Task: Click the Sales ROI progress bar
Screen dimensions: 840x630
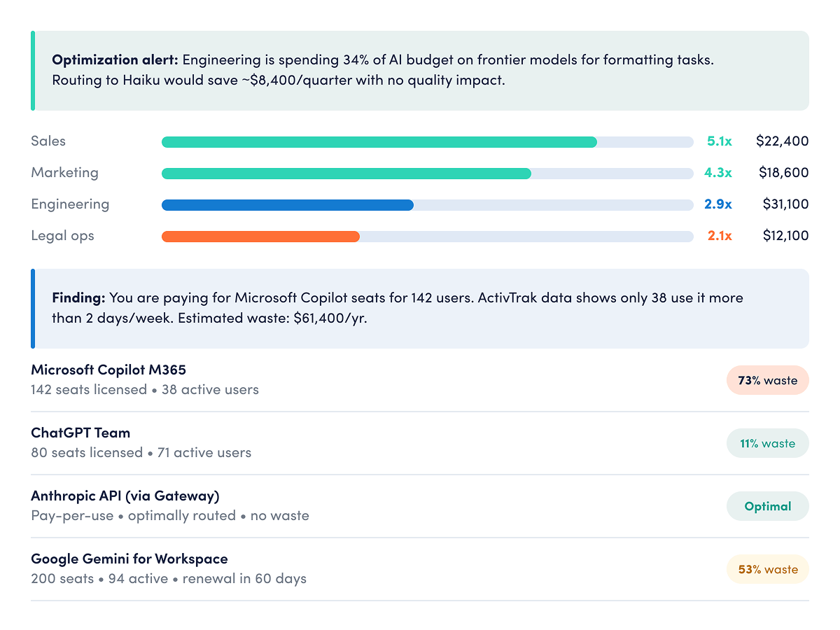Action: 427,142
